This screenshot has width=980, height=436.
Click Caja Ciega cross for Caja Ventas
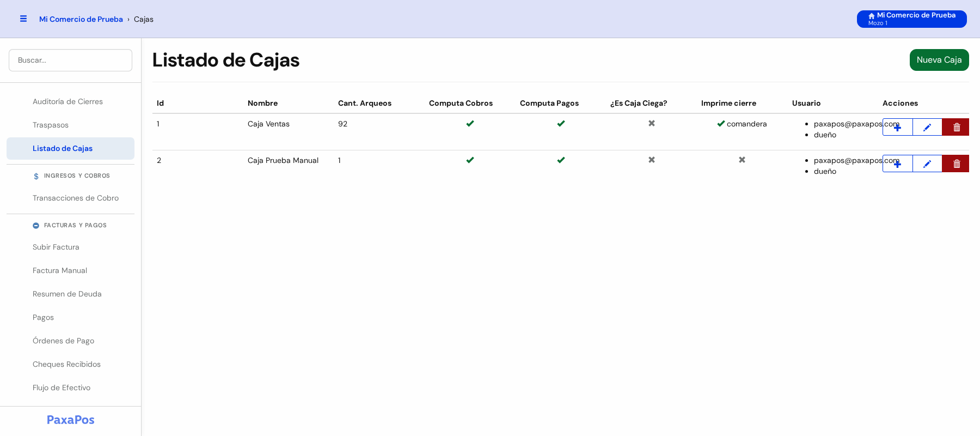click(x=652, y=124)
